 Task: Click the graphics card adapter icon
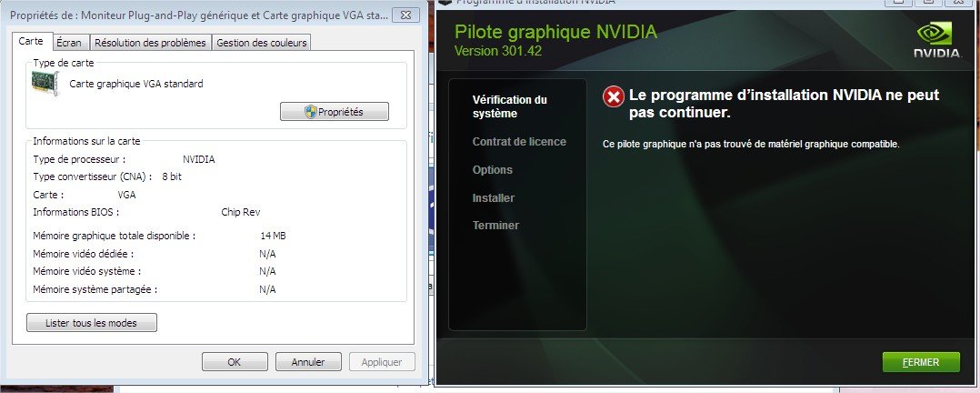[x=45, y=83]
